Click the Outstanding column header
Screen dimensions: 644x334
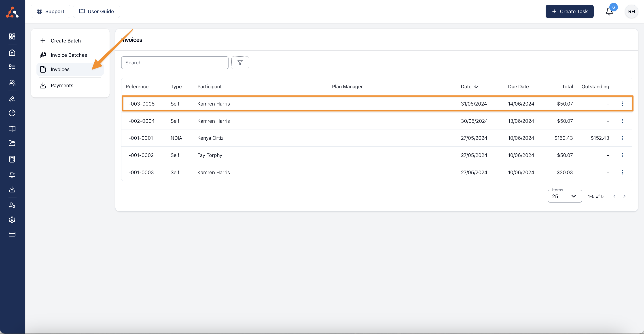tap(595, 87)
